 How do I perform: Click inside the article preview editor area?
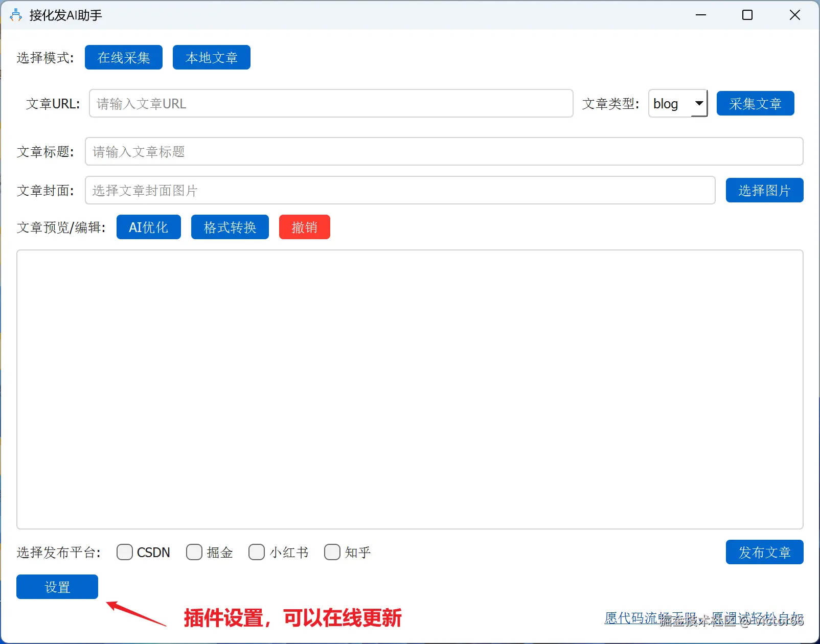pos(410,389)
